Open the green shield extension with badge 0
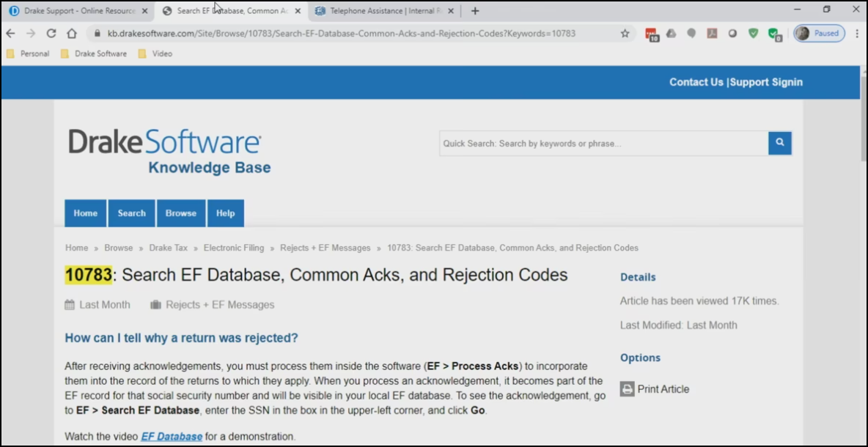The image size is (868, 447). click(x=774, y=34)
